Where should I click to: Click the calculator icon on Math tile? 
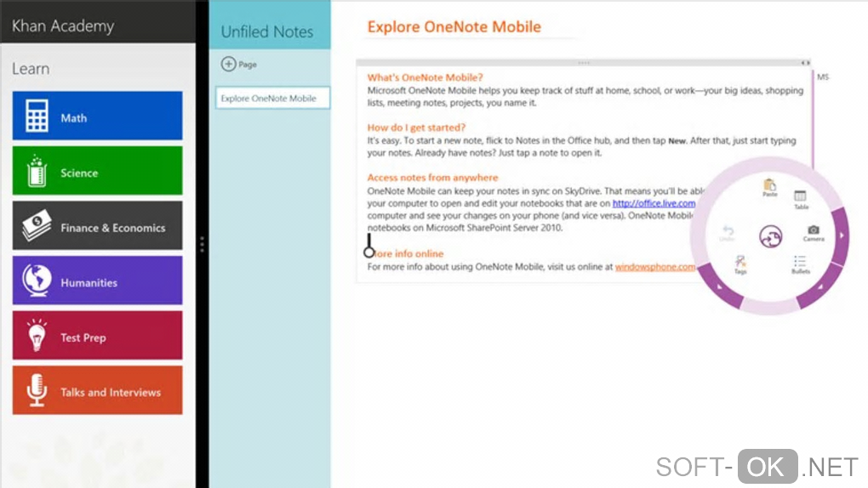pyautogui.click(x=37, y=116)
